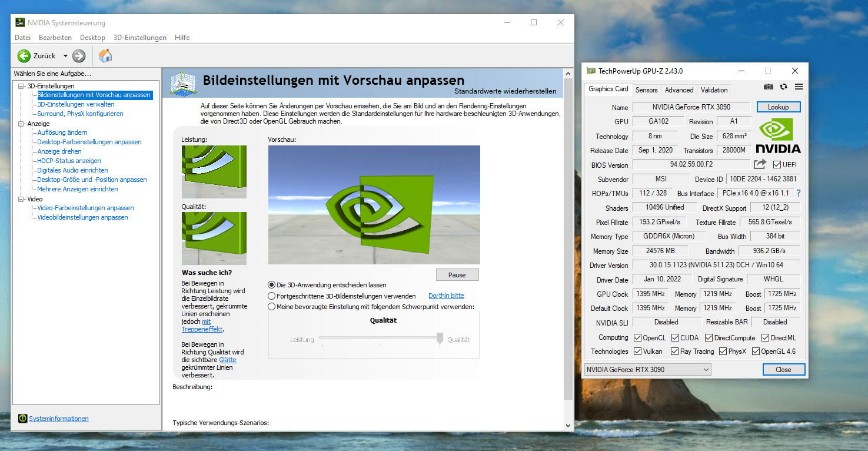Image resolution: width=868 pixels, height=451 pixels.
Task: Toggle the UEFI checkbox
Action: coord(777,164)
